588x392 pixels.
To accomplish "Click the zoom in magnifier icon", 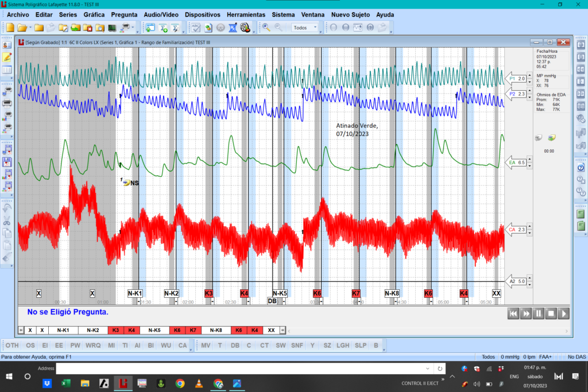I will pos(266,28).
